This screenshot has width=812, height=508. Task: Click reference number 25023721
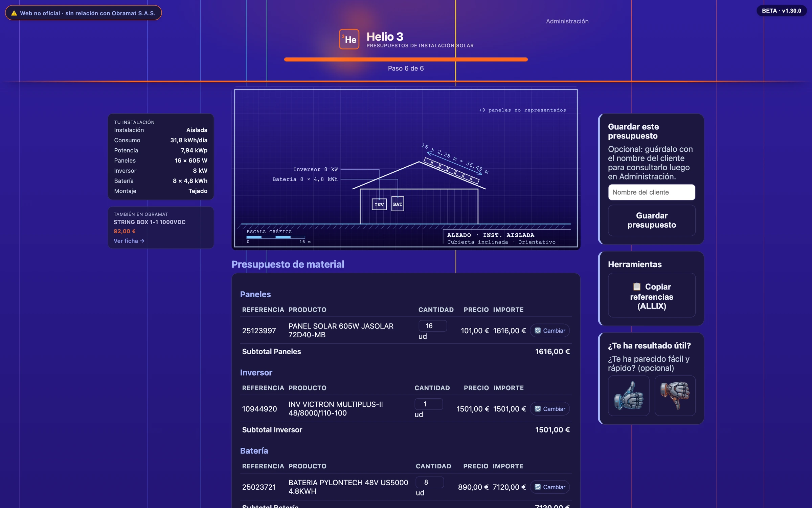pos(259,487)
